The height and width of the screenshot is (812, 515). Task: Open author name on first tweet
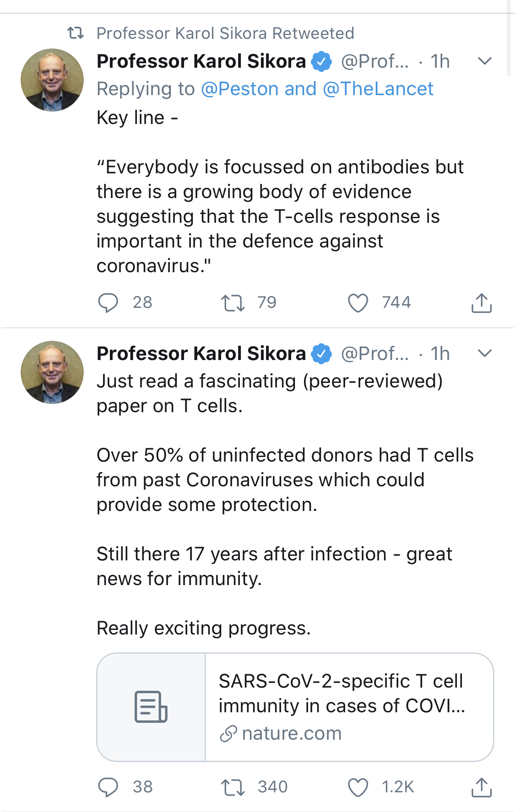[201, 61]
